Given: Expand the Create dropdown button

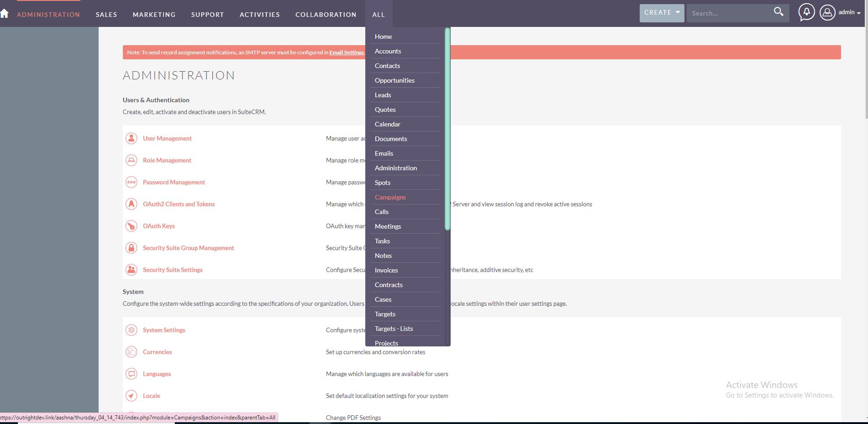Looking at the screenshot, I should pyautogui.click(x=662, y=13).
